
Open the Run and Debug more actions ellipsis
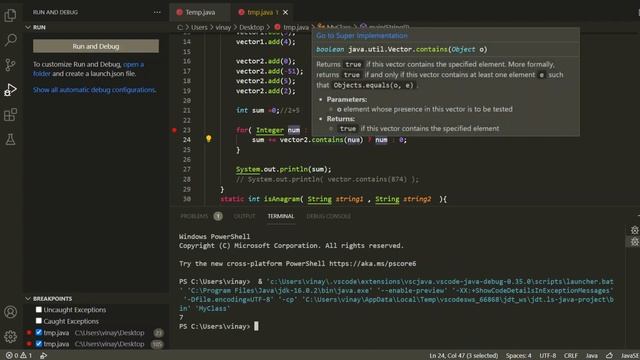click(x=157, y=12)
